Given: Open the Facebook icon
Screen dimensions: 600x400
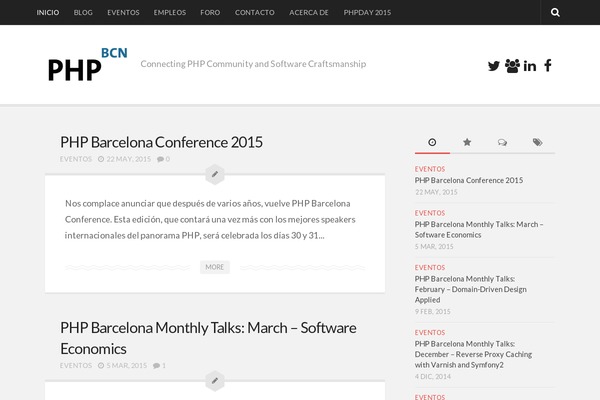Looking at the screenshot, I should point(548,65).
